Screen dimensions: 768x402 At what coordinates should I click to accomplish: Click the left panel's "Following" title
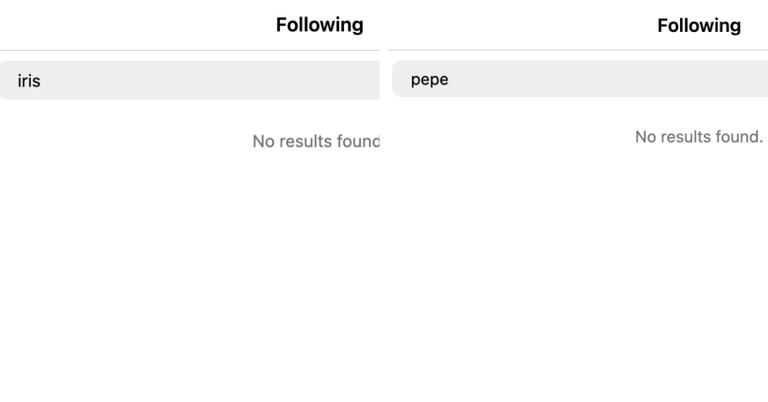tap(319, 25)
